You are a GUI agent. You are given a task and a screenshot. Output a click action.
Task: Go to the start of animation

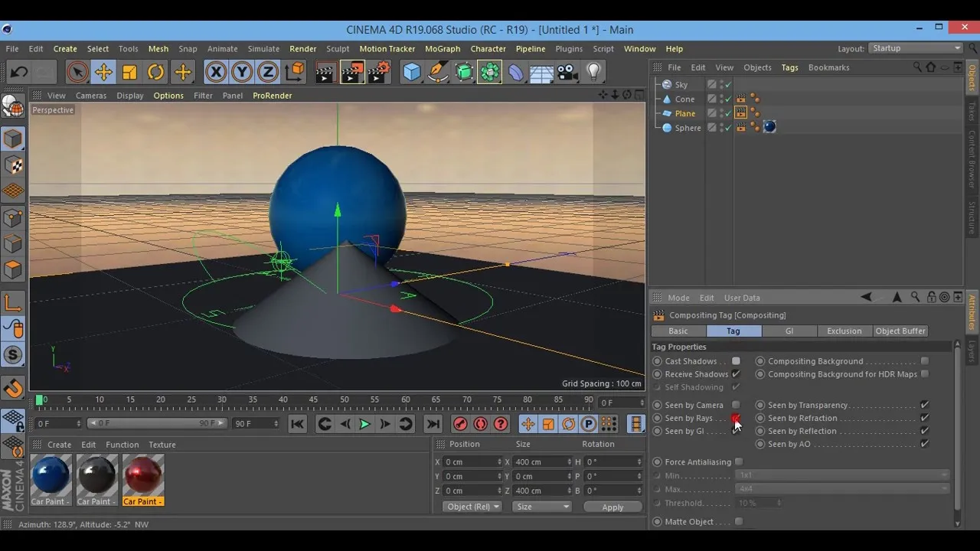point(298,424)
